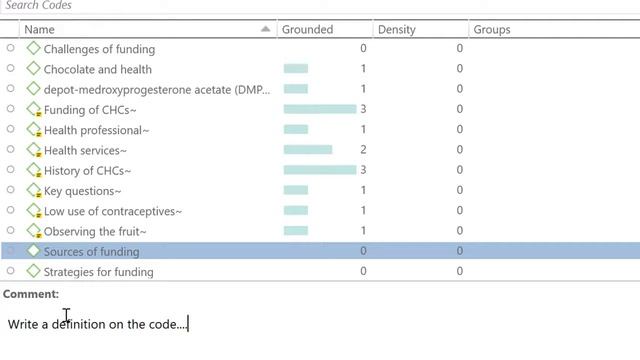Click the commented code icon of Health professional
Image resolution: width=640 pixels, height=360 pixels.
pyautogui.click(x=34, y=130)
